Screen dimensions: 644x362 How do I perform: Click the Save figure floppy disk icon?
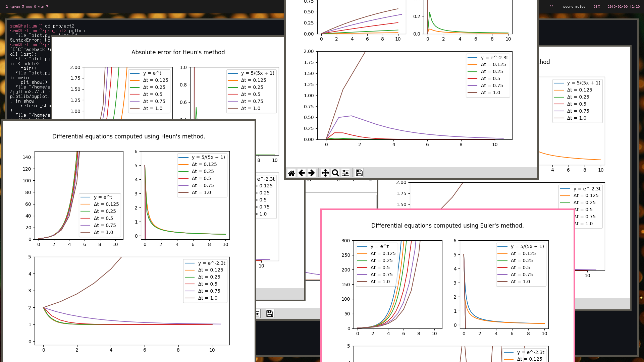(x=359, y=173)
